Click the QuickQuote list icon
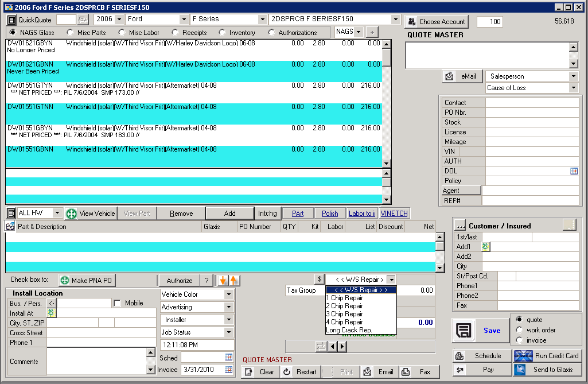Screen dimensions: 588x384 coord(11,20)
